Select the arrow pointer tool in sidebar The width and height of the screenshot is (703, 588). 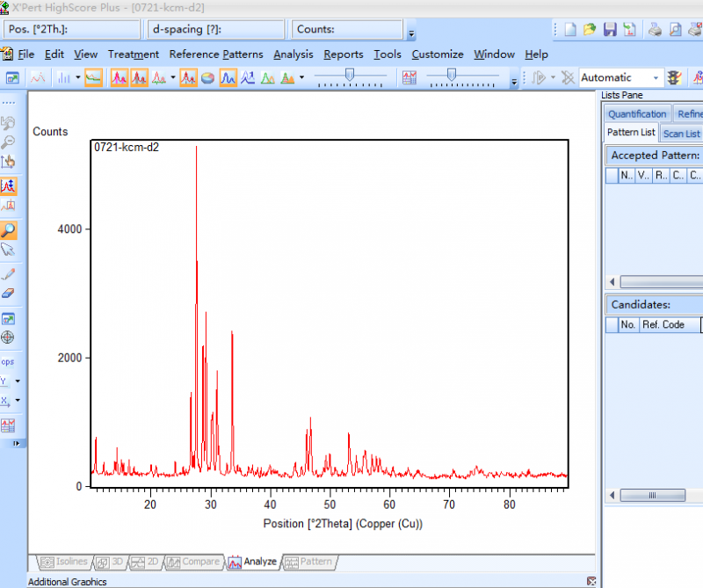8,250
